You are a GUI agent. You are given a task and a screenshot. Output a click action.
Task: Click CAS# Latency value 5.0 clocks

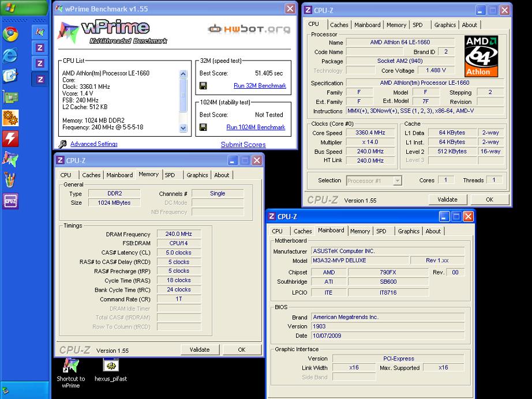click(179, 253)
